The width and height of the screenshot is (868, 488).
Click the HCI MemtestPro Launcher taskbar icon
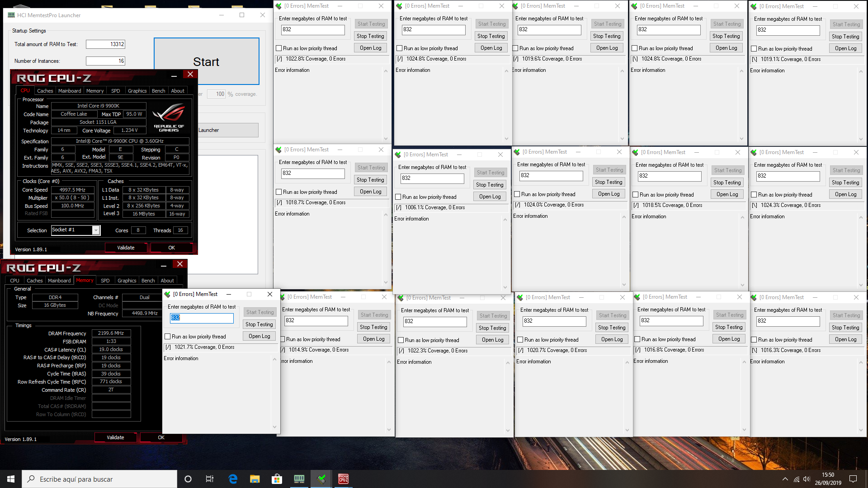point(299,479)
